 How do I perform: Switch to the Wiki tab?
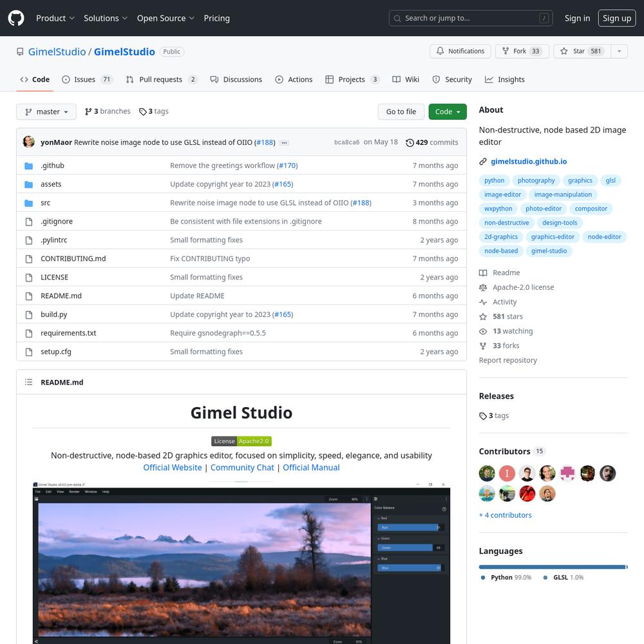tap(406, 79)
